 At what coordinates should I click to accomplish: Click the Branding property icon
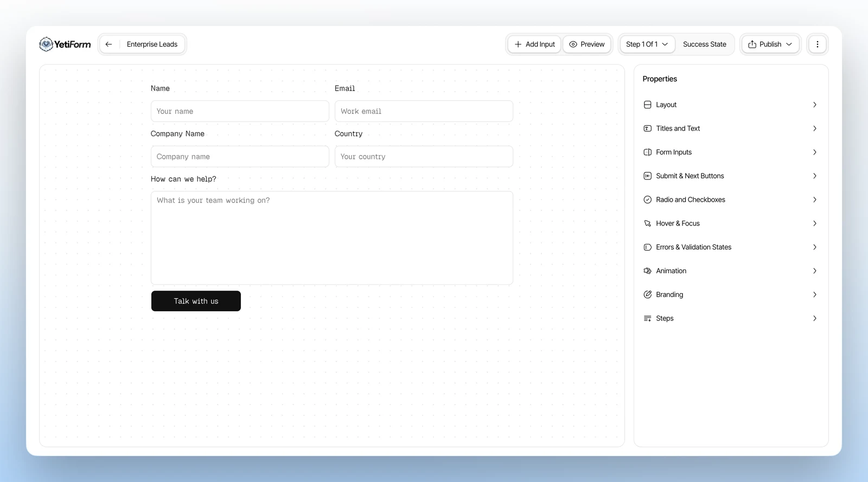pos(647,294)
